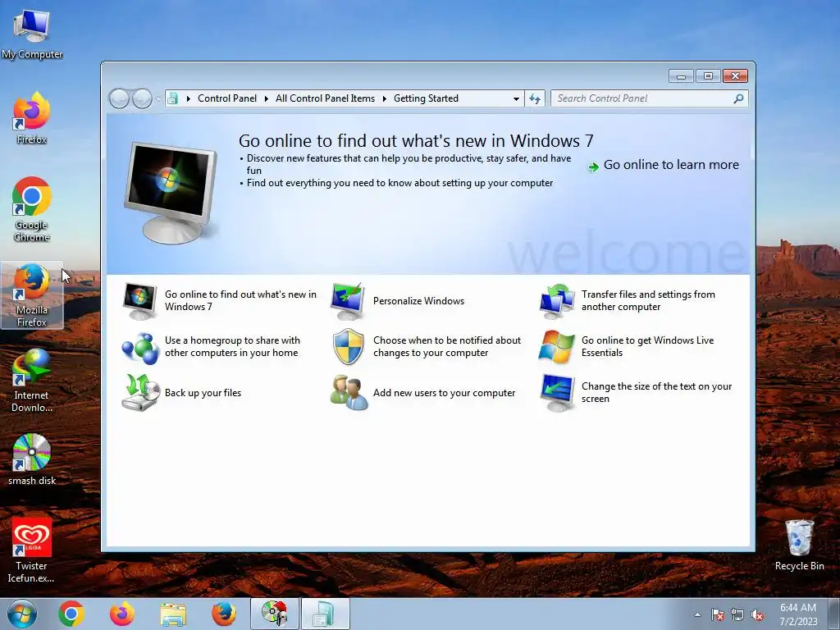
Task: Click the homegroup spheres icon
Action: point(140,347)
